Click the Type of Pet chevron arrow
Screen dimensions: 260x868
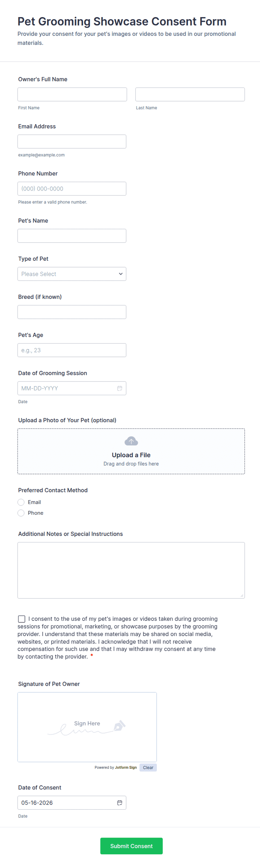121,274
